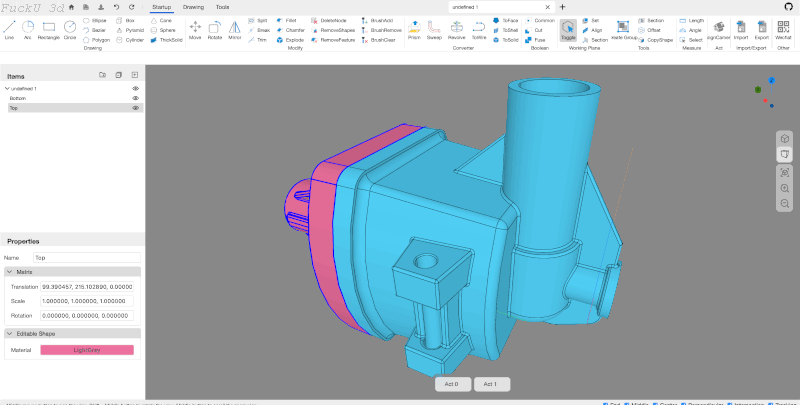
Task: Edit the Rotation value field
Action: pyautogui.click(x=87, y=316)
